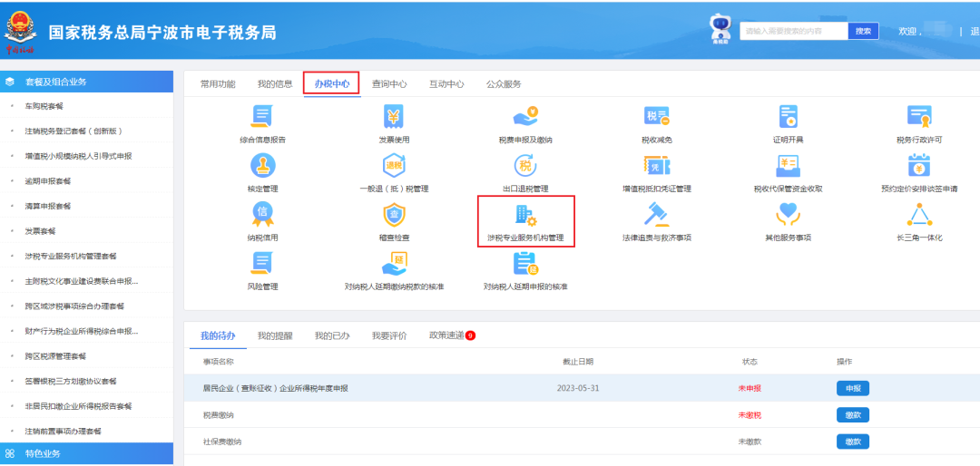The height and width of the screenshot is (466, 980).
Task: Open the 稽查检查 shield icon
Action: tap(394, 214)
